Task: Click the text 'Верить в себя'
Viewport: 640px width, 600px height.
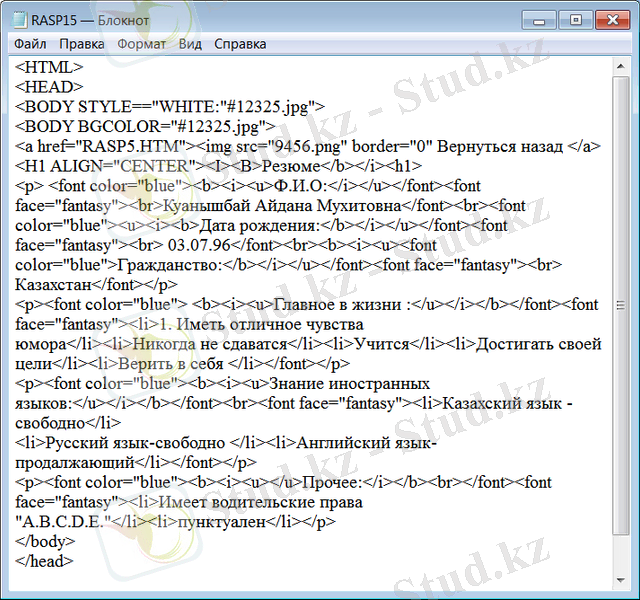Action: 170,364
